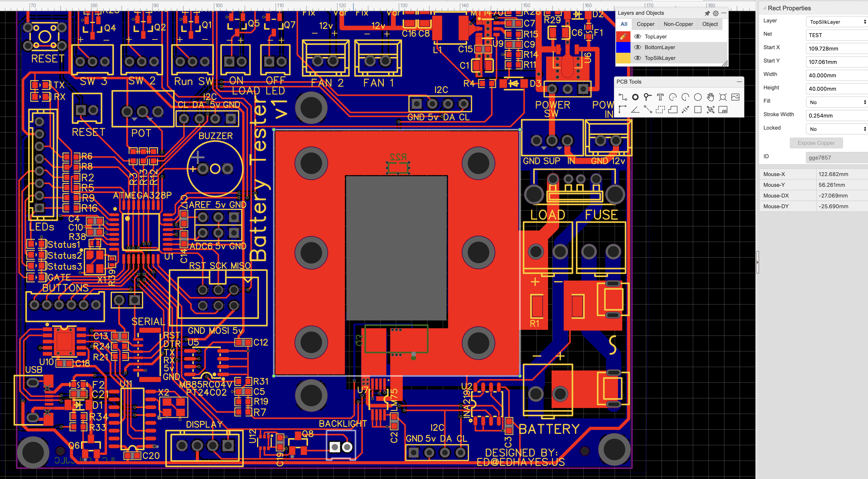
Task: Select the Protractor angle tool
Action: pos(635,109)
